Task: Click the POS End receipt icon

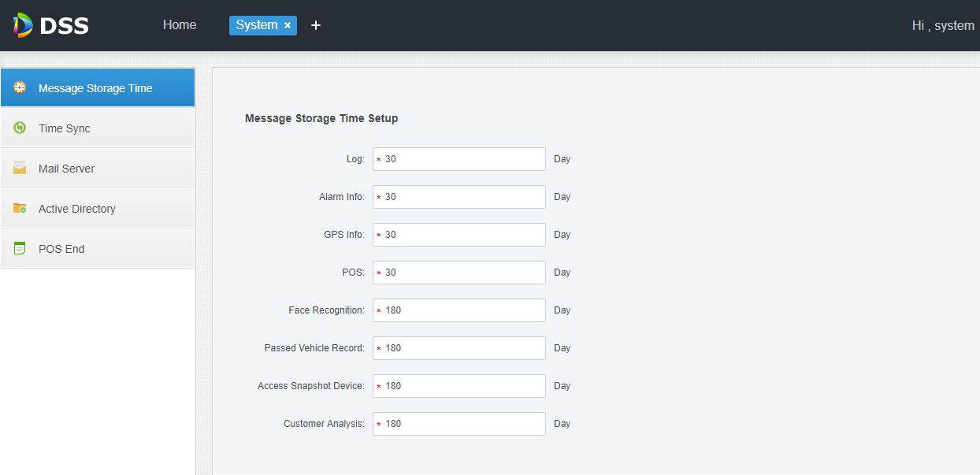Action: coord(20,248)
